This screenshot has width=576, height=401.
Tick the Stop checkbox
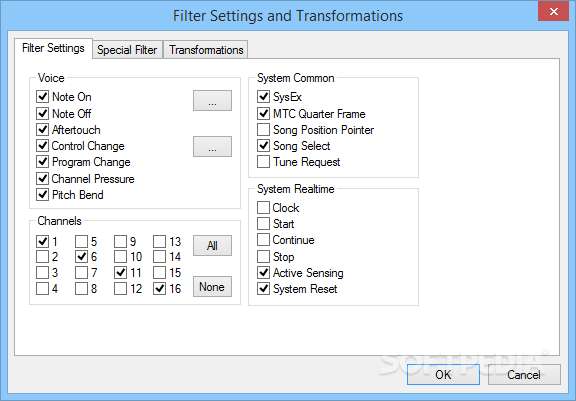click(263, 256)
